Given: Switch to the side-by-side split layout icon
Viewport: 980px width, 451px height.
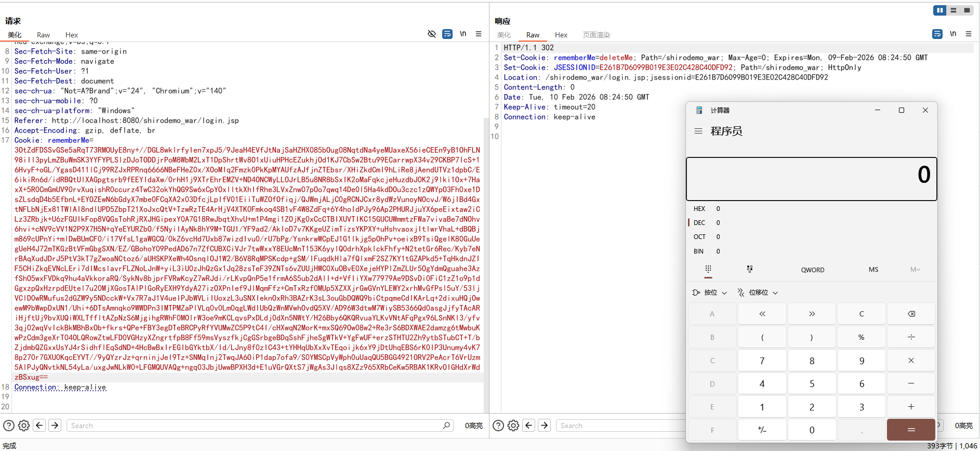Looking at the screenshot, I should pos(939,10).
